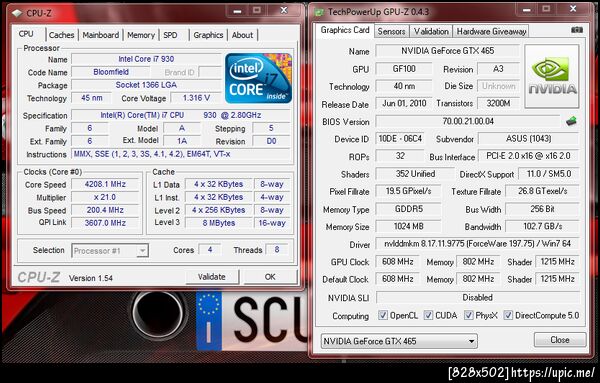Click the GPU value GF100
The image size is (600, 383).
pos(404,68)
